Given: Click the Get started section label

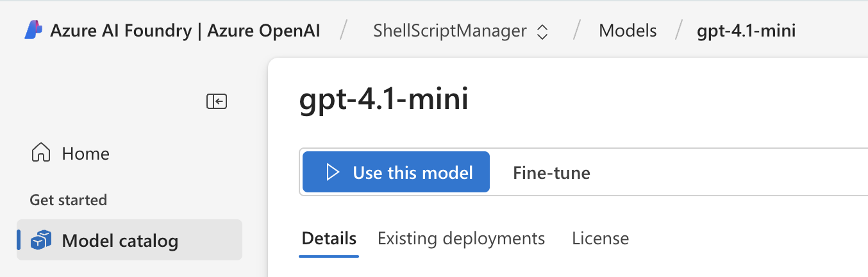Looking at the screenshot, I should click(68, 200).
